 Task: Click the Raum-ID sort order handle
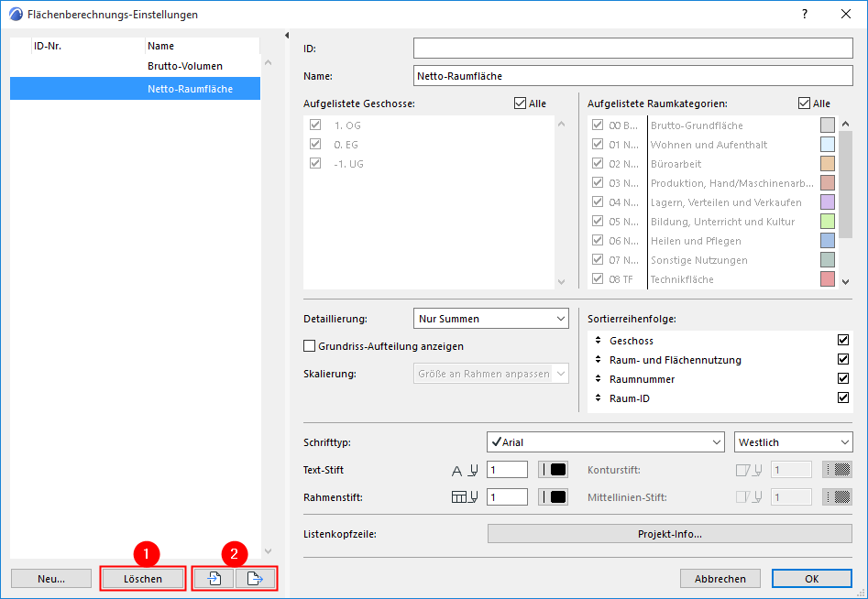(598, 398)
